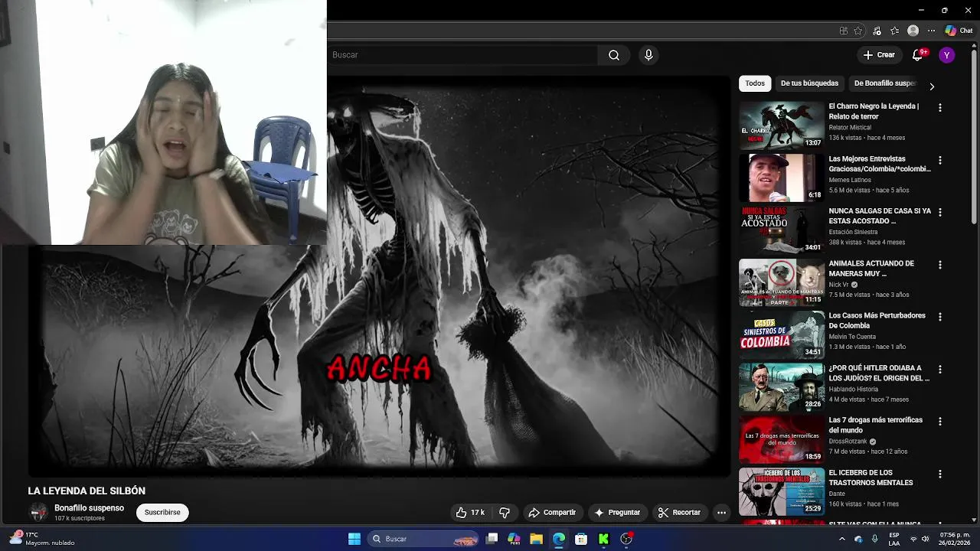The image size is (980, 551).
Task: Open options for NUNCA SALGAS DE CASA video
Action: (940, 212)
